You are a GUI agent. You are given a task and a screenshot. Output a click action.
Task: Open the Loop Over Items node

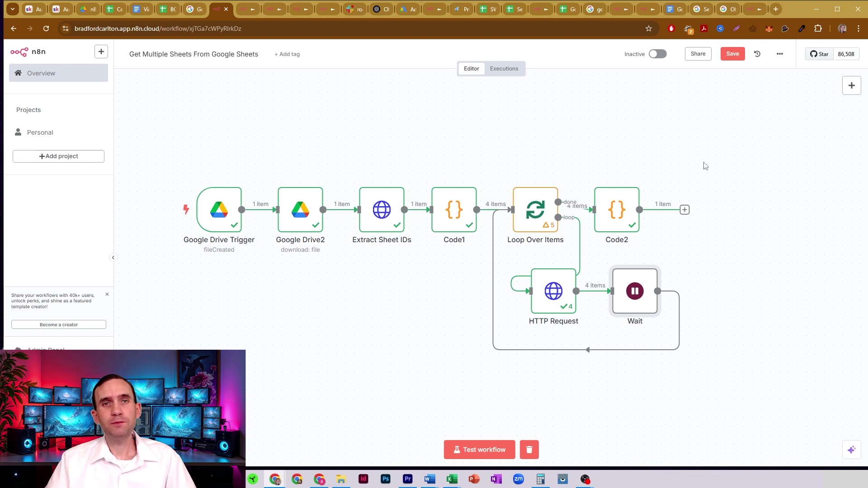pyautogui.click(x=535, y=210)
